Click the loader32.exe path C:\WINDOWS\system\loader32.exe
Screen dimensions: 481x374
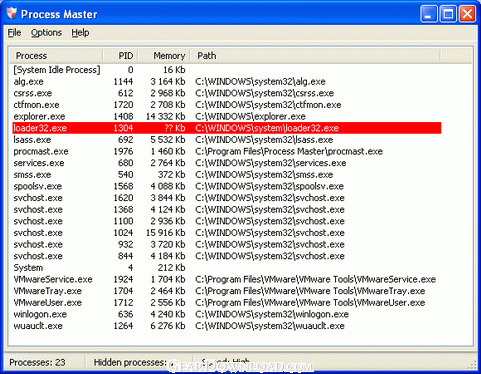[x=267, y=128]
